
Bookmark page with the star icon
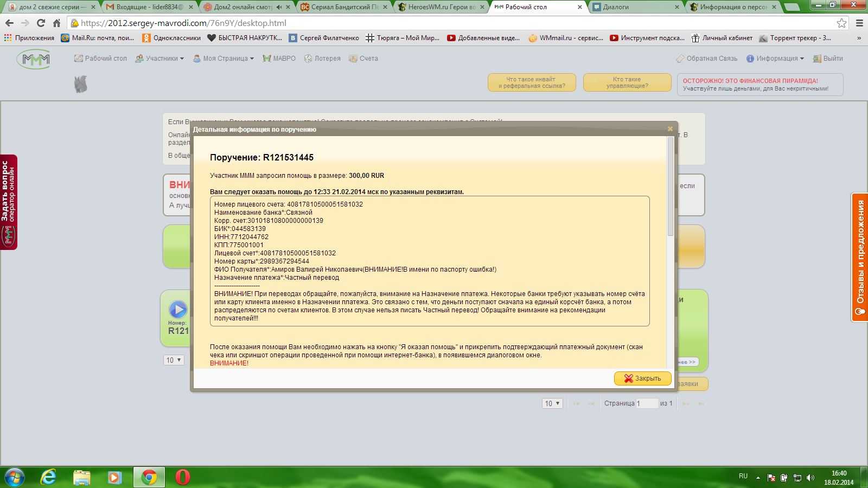tap(841, 23)
